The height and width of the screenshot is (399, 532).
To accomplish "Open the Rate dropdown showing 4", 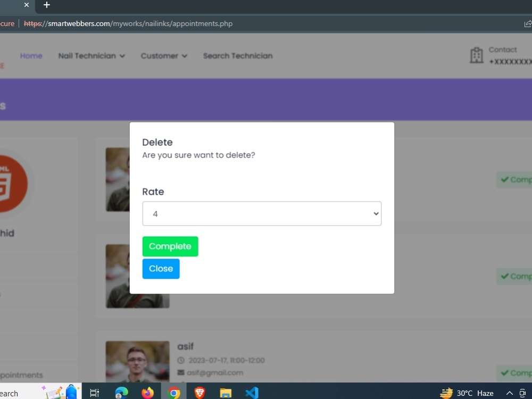I will point(262,214).
